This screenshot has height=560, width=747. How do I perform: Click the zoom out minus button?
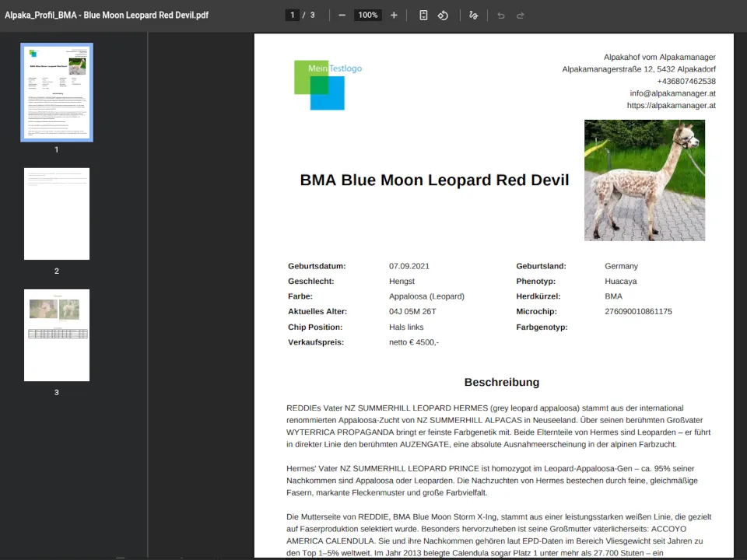pyautogui.click(x=342, y=16)
